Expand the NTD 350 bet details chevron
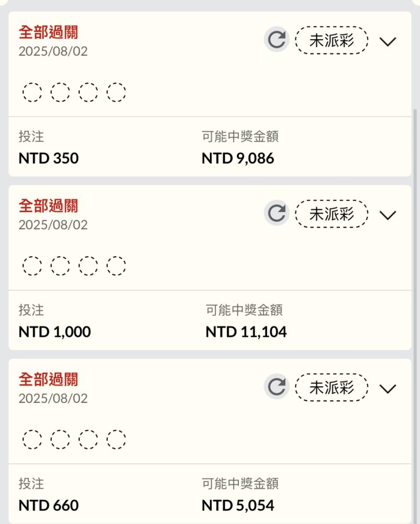 (x=388, y=41)
